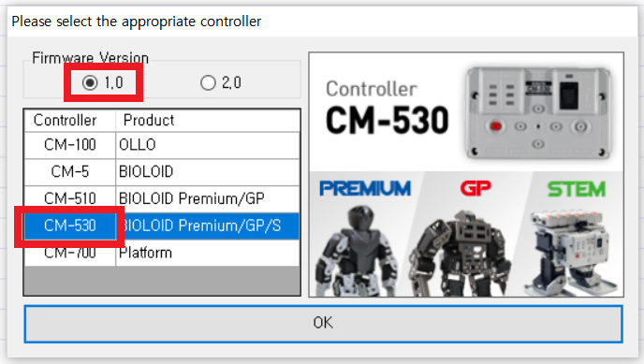Image resolution: width=644 pixels, height=364 pixels.
Task: Select firmware version 2.0 radio button
Action: 221,83
